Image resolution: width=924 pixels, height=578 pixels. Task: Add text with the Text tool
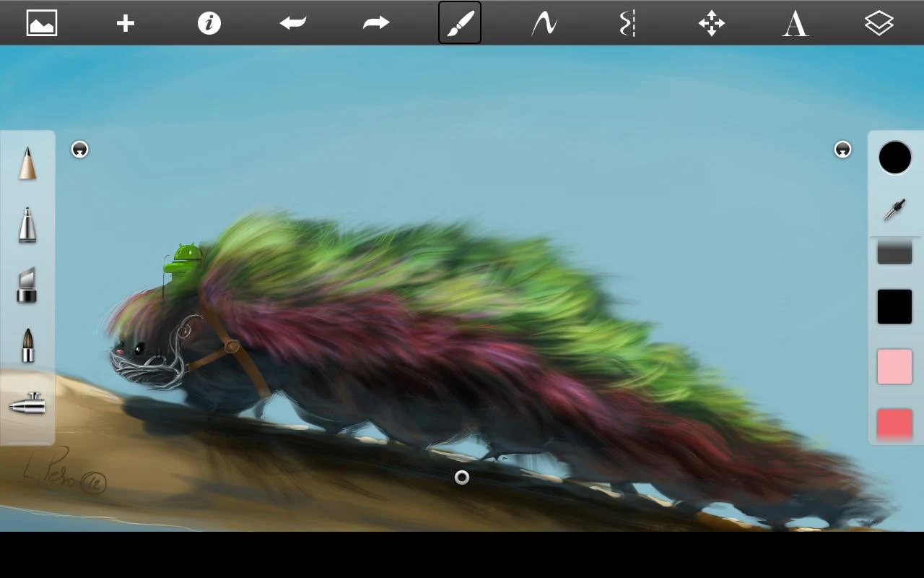(x=795, y=23)
